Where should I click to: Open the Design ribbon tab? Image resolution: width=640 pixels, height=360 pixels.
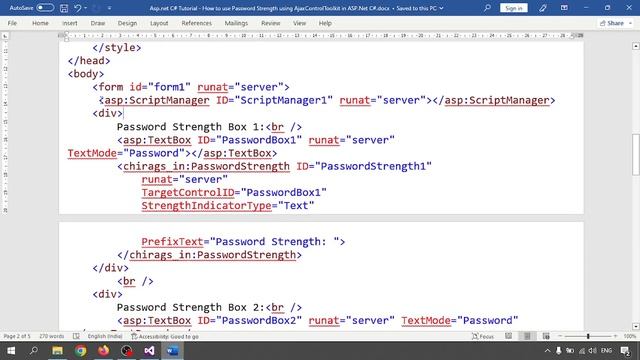127,23
